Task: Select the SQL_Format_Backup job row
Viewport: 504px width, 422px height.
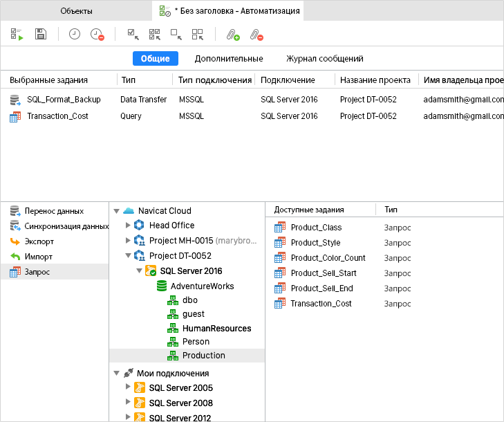Action: [x=252, y=100]
